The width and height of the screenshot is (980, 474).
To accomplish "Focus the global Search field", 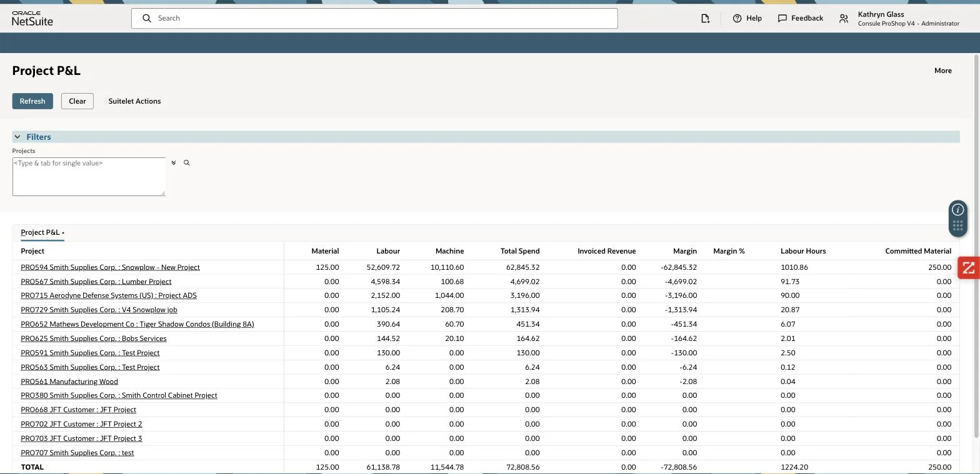I will click(374, 18).
